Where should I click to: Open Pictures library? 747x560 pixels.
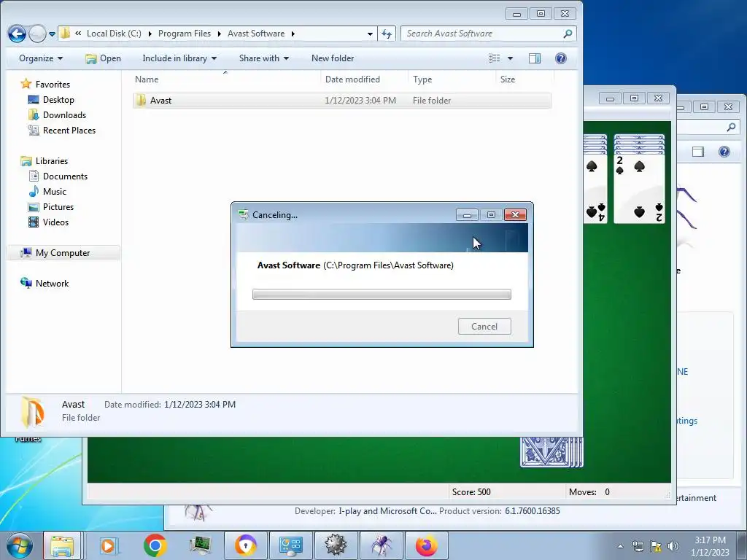pyautogui.click(x=50, y=206)
